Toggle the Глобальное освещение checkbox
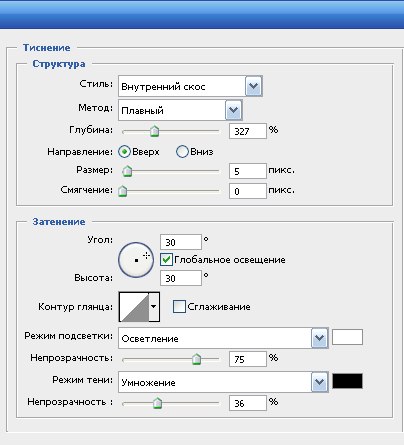Screen dimensions: 404x445 pyautogui.click(x=166, y=259)
